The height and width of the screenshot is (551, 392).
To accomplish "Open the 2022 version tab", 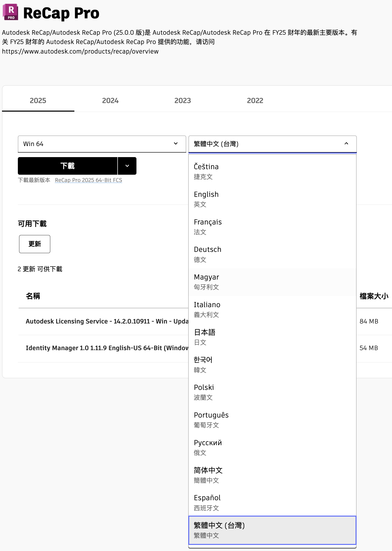I will click(x=255, y=101).
